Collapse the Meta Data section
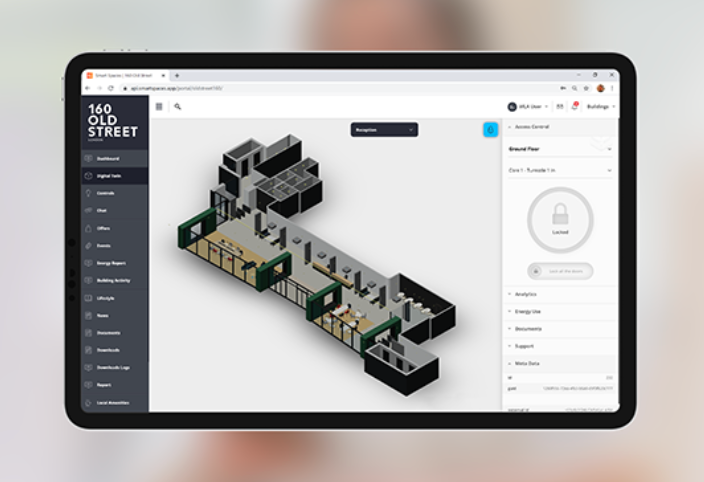Screen dimensions: 704x482 560,364
